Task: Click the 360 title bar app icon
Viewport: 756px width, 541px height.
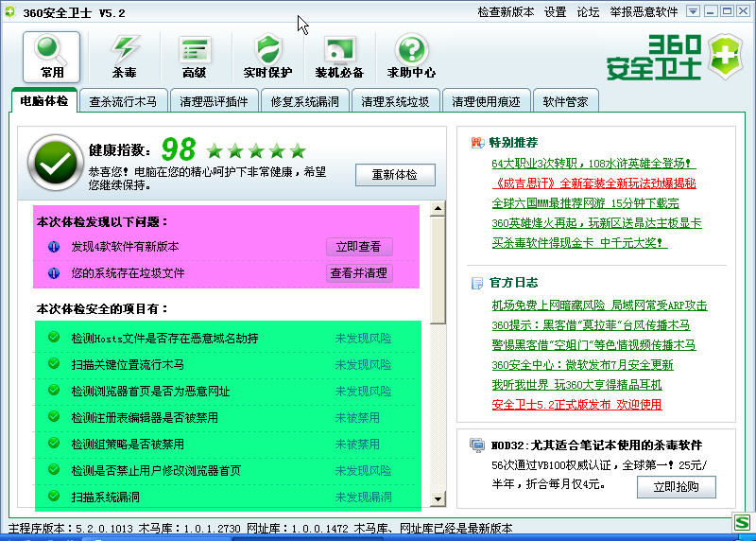Action: point(10,12)
